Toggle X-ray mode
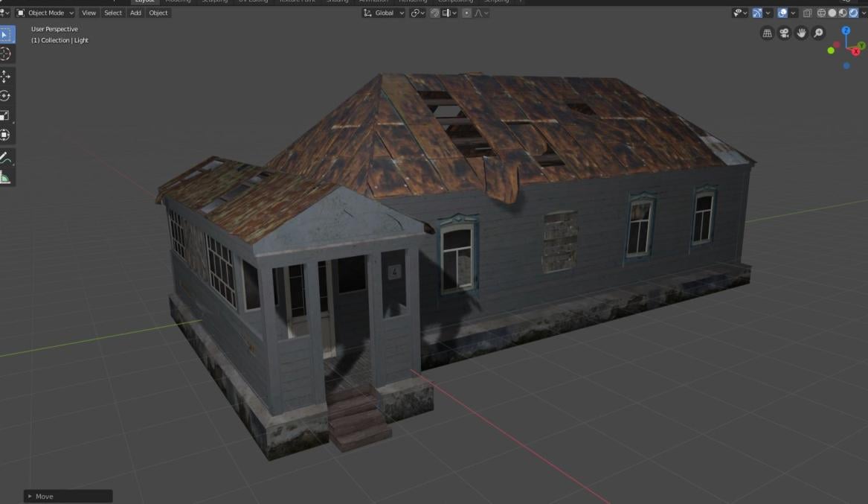Screen dimensions: 868x504 tap(807, 13)
